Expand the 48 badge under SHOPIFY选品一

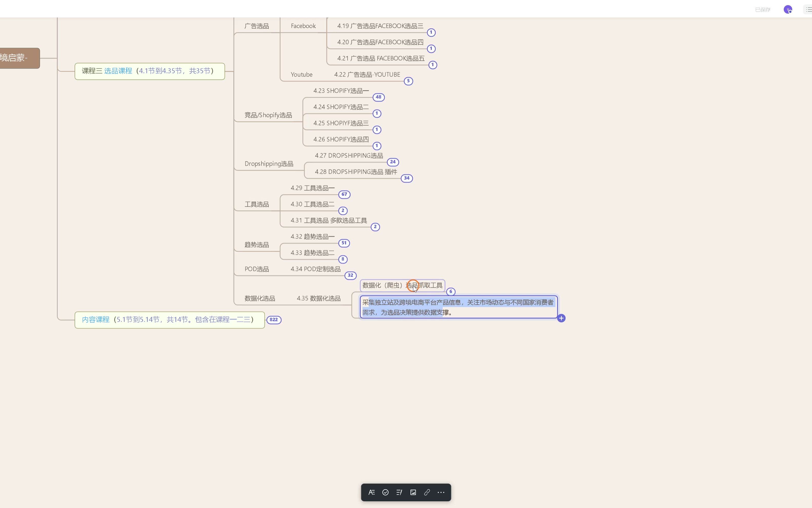click(378, 97)
